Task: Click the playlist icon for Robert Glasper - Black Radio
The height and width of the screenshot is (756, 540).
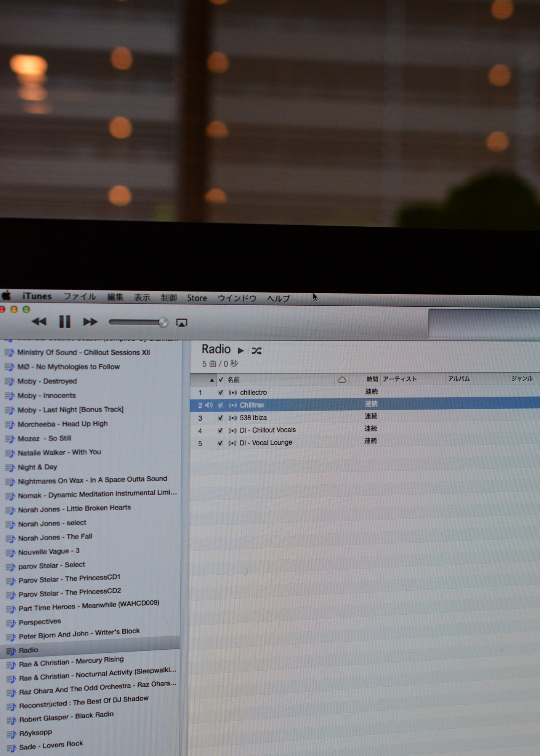Action: [x=11, y=720]
